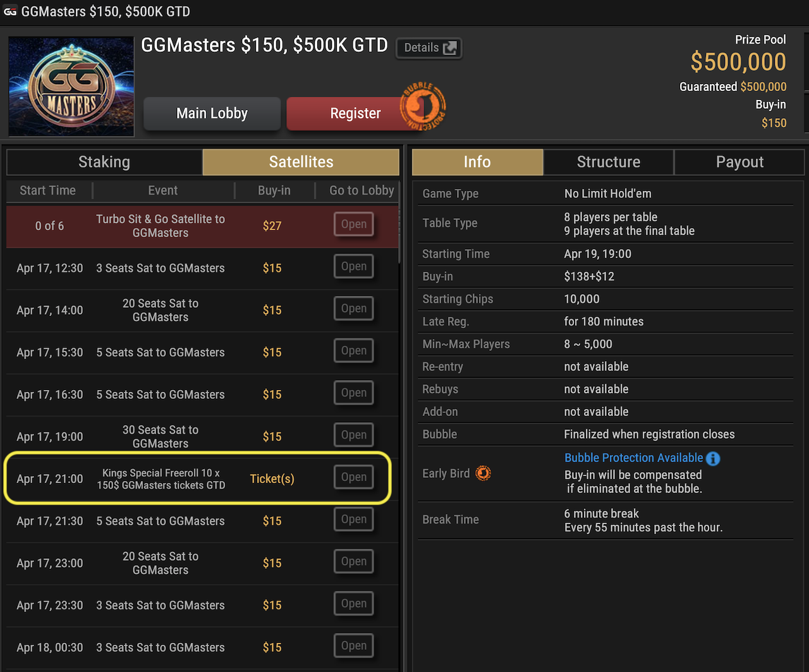Click Bubble Protection Available link
Screen dimensions: 809x672
(x=633, y=458)
